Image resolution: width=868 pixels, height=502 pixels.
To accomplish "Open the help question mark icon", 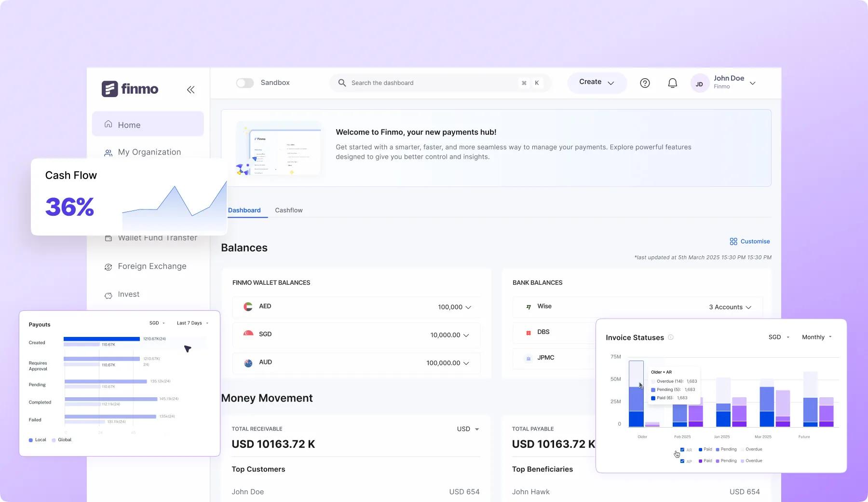I will tap(645, 83).
